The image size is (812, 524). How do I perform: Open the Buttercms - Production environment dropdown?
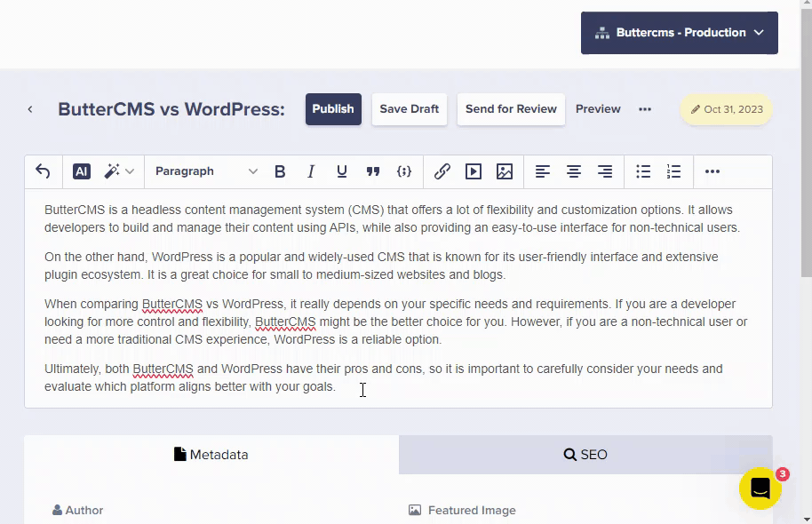(680, 33)
